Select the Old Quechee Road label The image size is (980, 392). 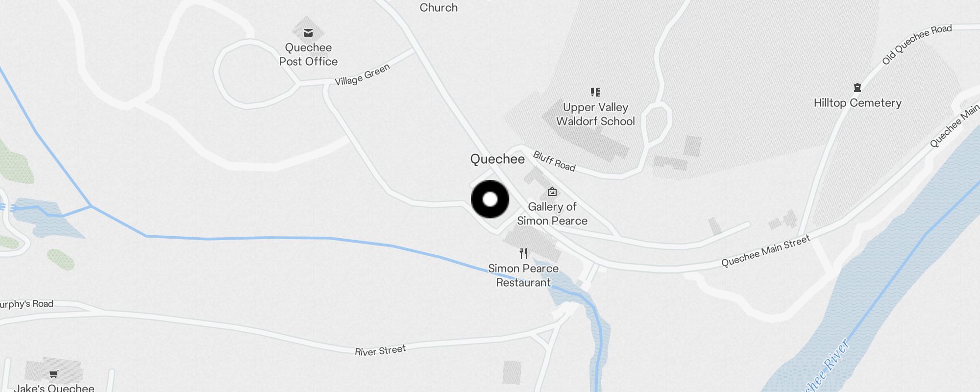tap(916, 44)
